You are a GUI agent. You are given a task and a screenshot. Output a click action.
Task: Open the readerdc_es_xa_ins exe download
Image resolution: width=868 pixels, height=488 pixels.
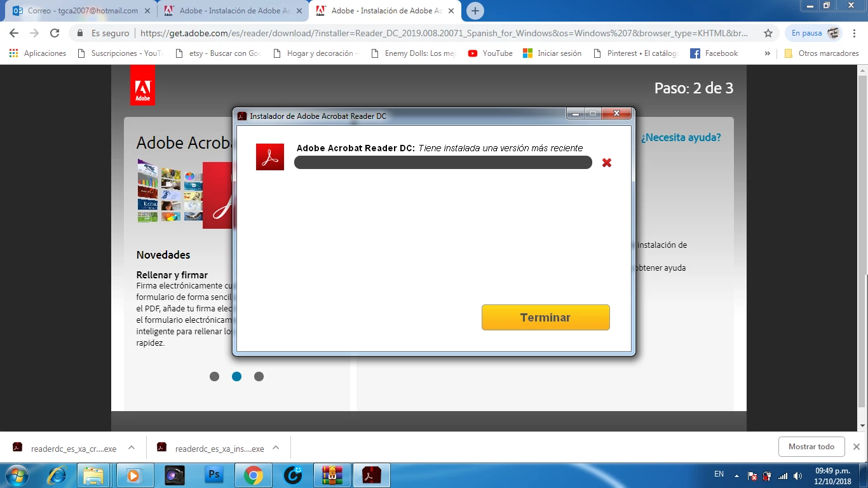pos(211,449)
